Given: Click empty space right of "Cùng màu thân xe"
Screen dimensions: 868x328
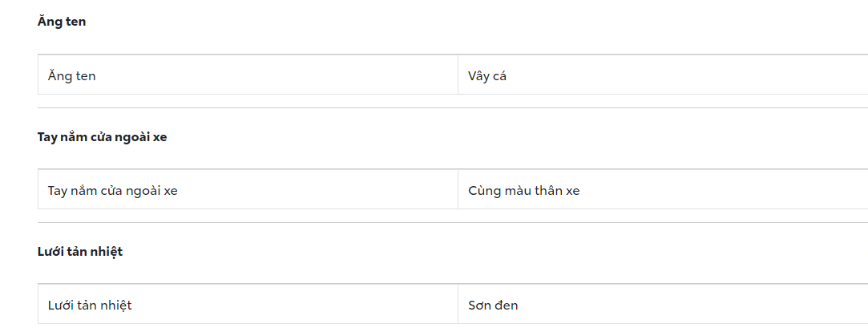Looking at the screenshot, I should pos(721,191).
